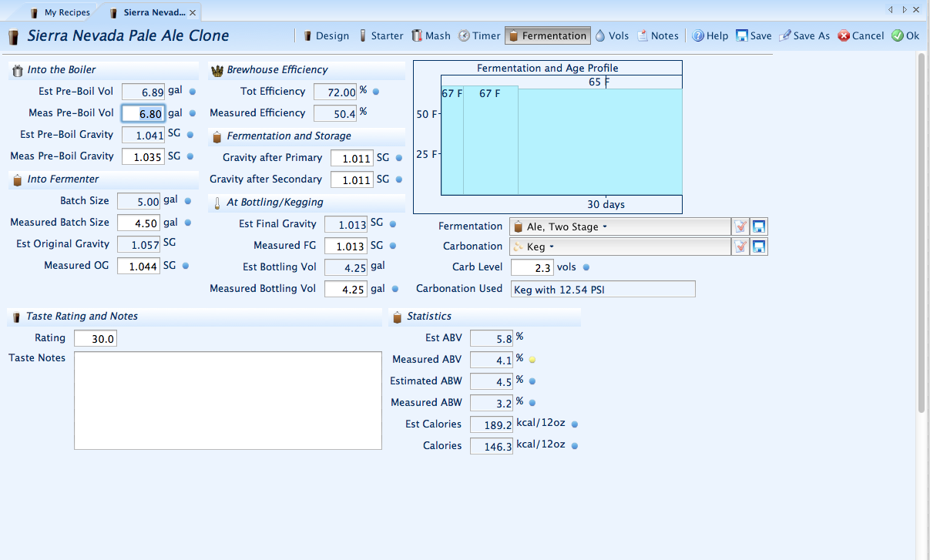Click the info dot beside Est Final Gravity
Screen dimensions: 930x560
point(392,224)
